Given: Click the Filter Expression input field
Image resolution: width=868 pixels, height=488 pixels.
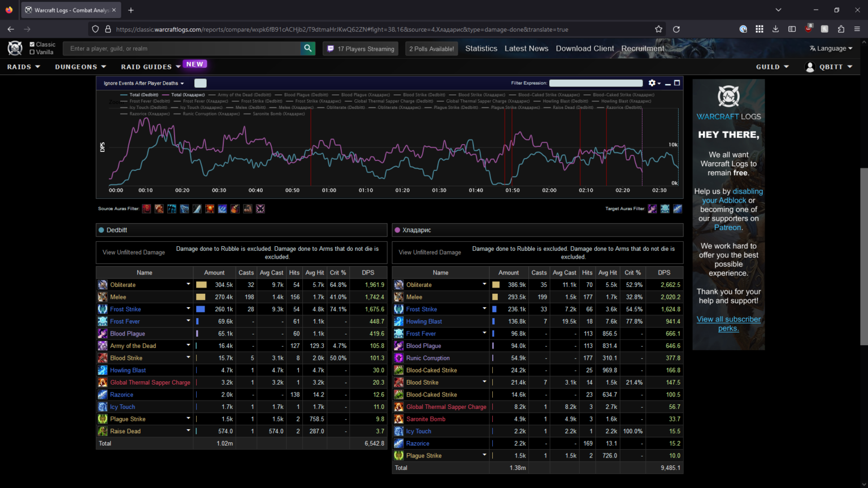Looking at the screenshot, I should tap(596, 83).
